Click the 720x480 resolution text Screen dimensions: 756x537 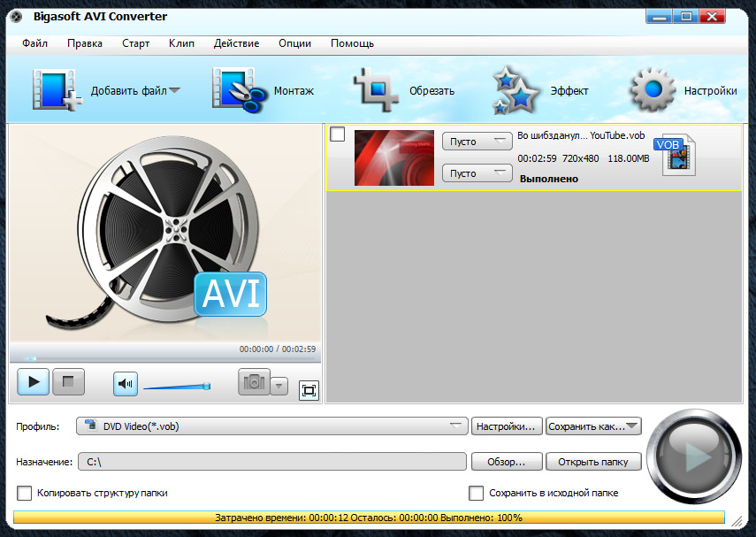click(581, 158)
